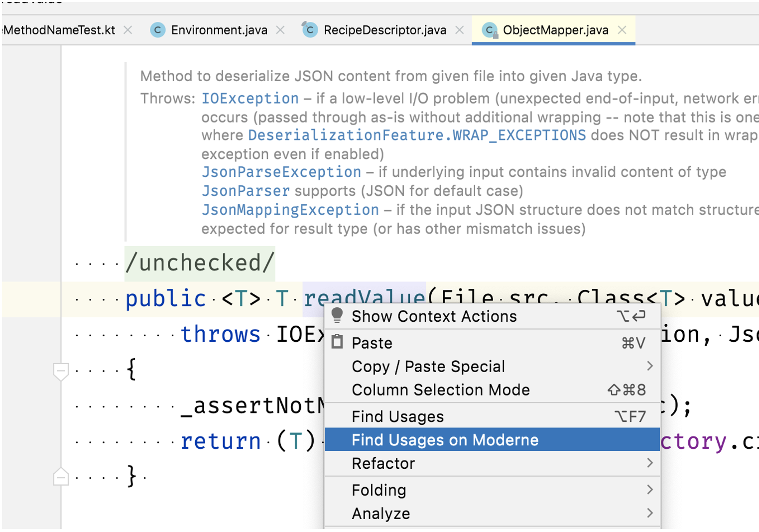Close the Environment.java tab
This screenshot has height=532, width=759.
pos(280,30)
